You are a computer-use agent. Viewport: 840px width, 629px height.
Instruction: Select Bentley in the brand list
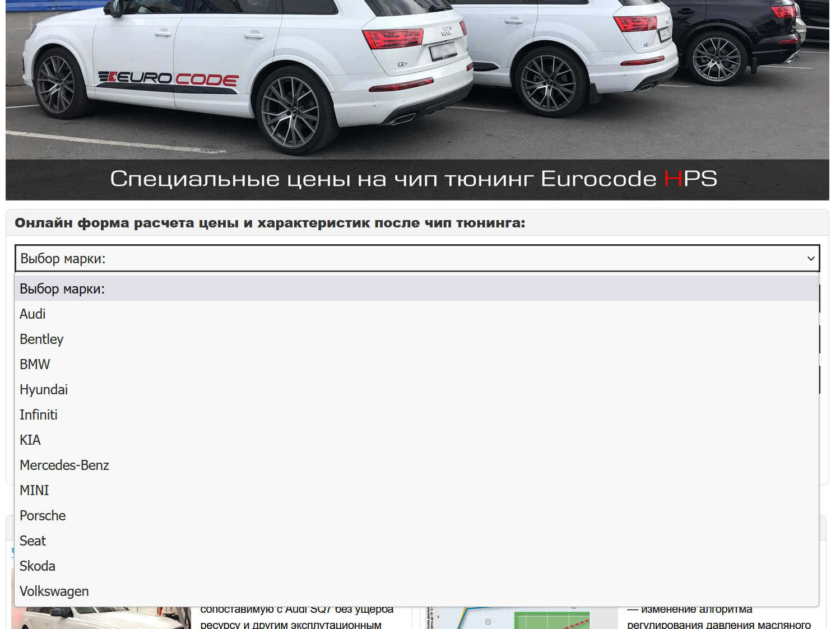point(41,339)
